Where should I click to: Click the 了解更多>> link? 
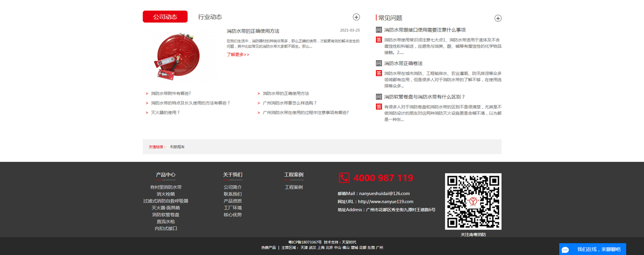[238, 55]
